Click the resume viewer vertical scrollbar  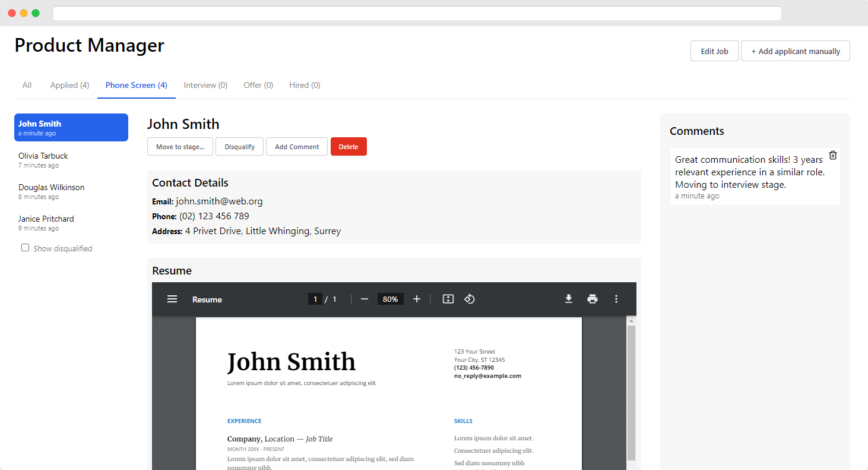631,392
